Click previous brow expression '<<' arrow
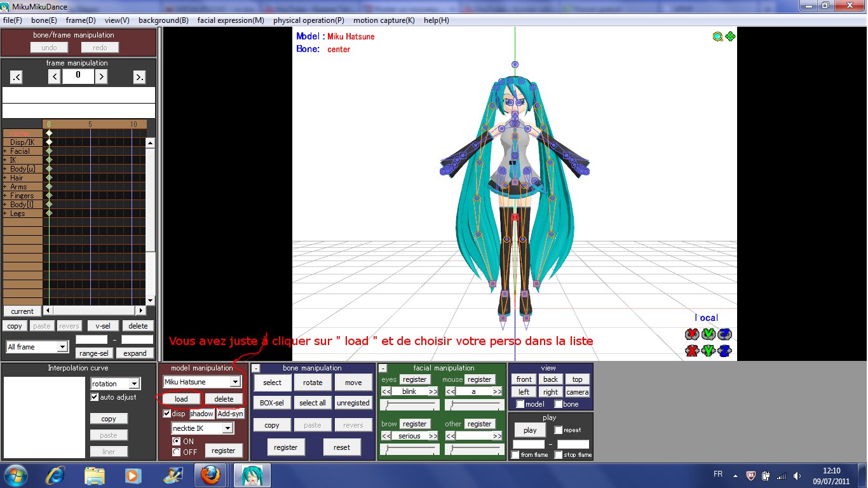 tap(386, 436)
